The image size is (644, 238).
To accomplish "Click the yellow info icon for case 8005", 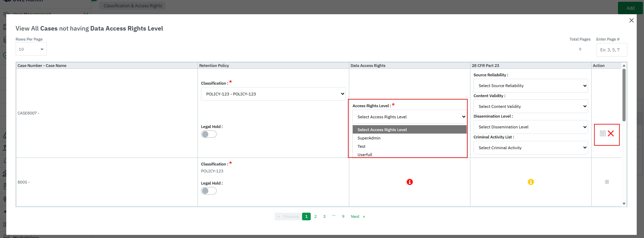I will pyautogui.click(x=531, y=182).
